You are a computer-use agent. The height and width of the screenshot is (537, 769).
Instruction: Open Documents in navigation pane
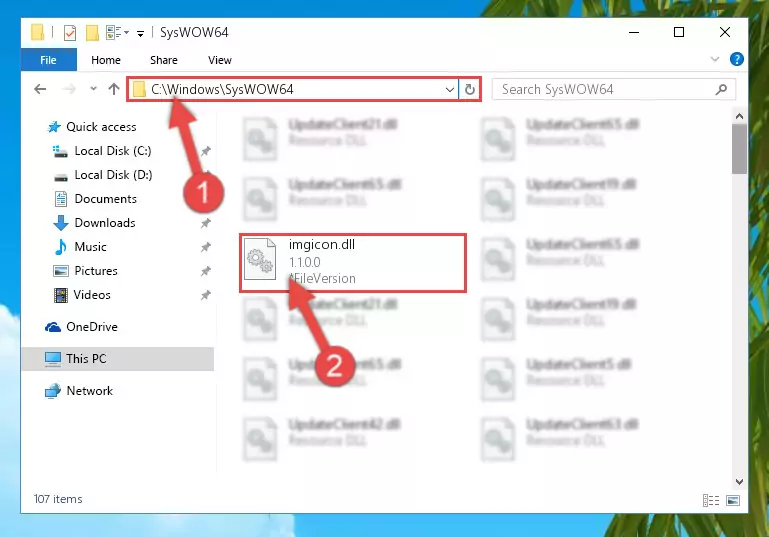tap(105, 199)
